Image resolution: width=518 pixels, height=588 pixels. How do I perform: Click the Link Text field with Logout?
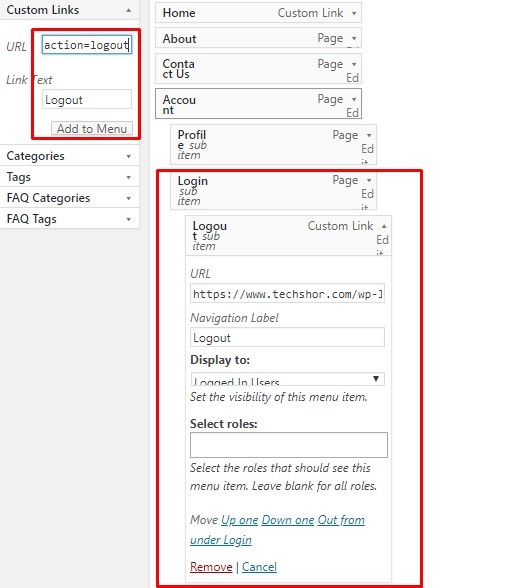87,99
